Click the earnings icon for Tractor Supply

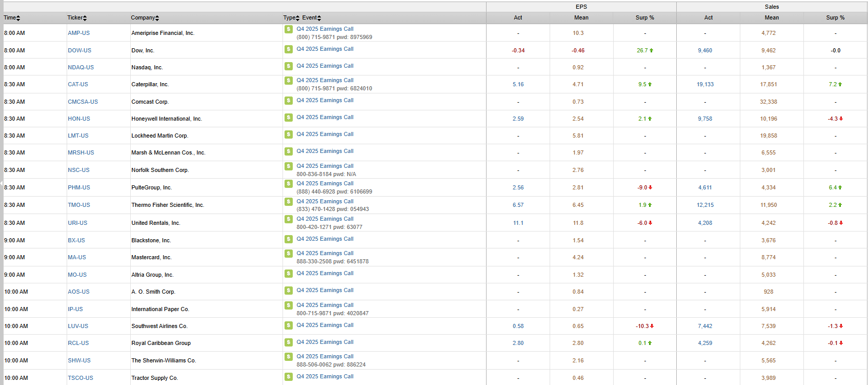tap(289, 377)
